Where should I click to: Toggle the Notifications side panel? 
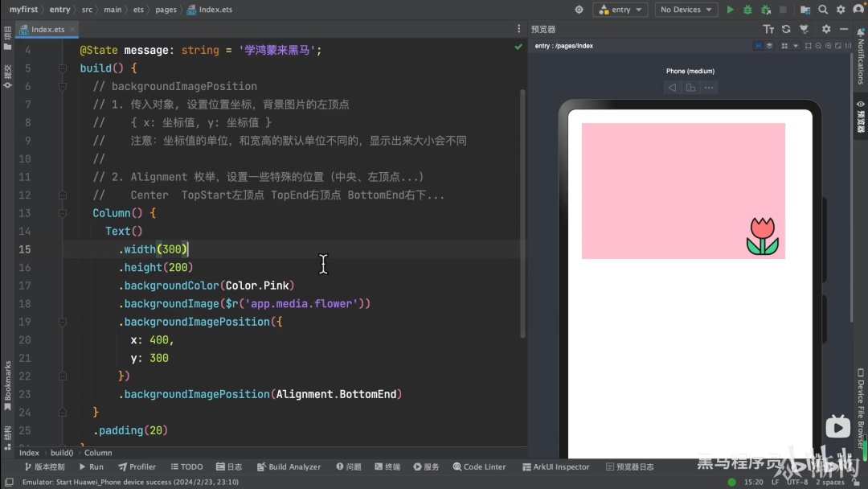861,55
